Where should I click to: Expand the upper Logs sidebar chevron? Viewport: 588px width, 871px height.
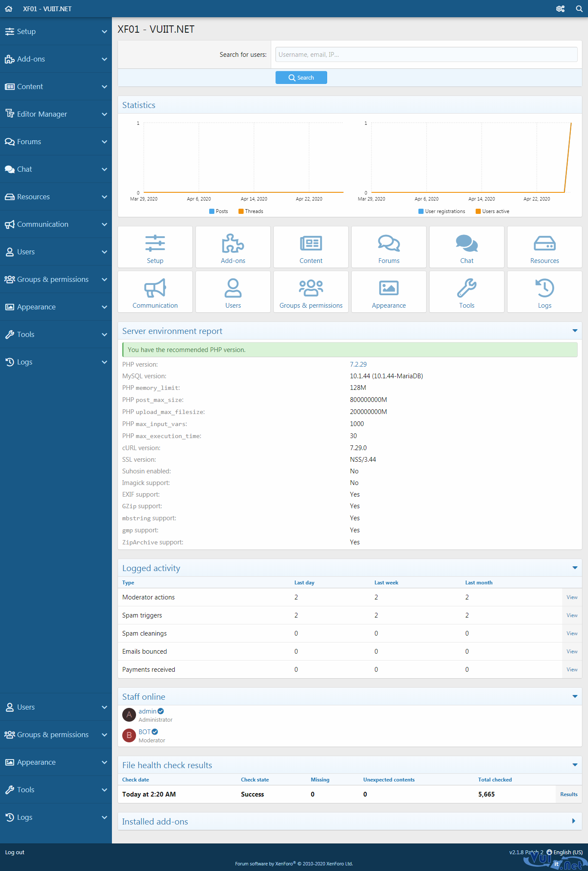(x=104, y=362)
